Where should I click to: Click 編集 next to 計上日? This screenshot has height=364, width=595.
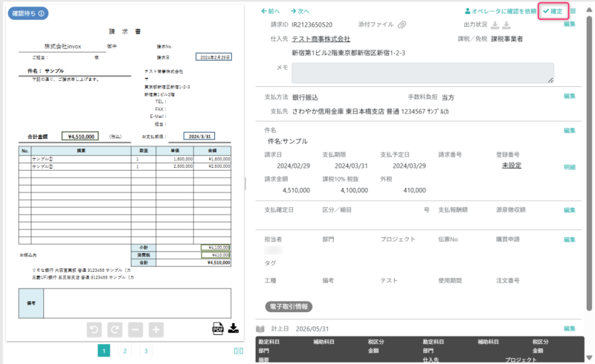570,329
